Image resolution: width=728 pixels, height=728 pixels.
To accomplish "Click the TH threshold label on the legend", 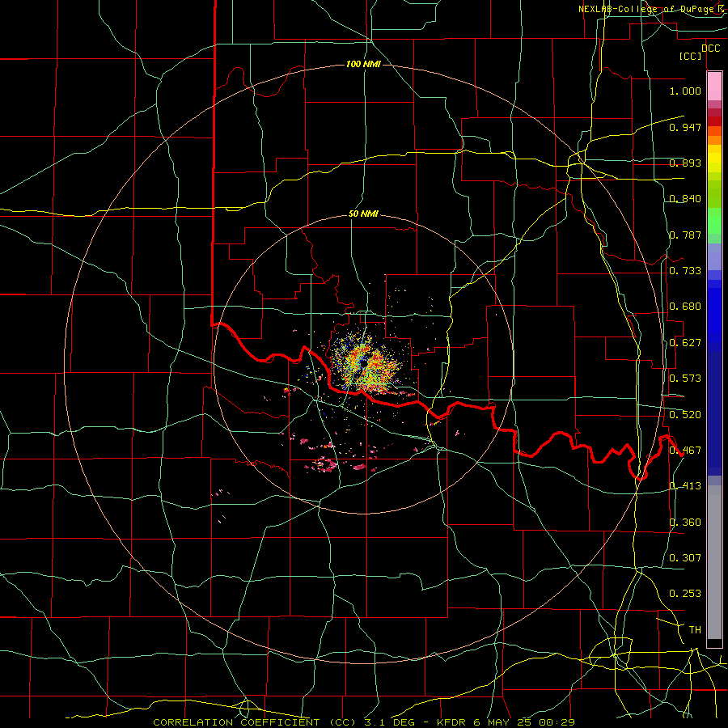I will click(x=695, y=630).
